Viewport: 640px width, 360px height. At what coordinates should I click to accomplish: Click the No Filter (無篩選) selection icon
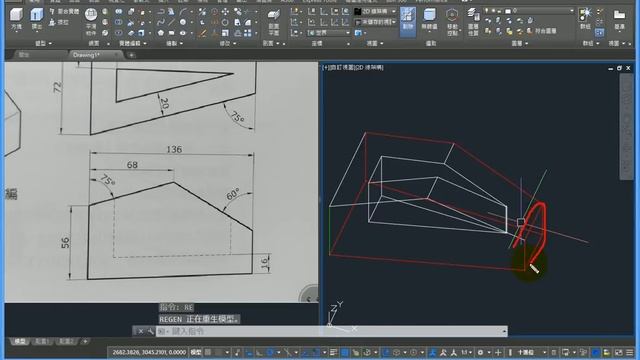pyautogui.click(x=429, y=20)
